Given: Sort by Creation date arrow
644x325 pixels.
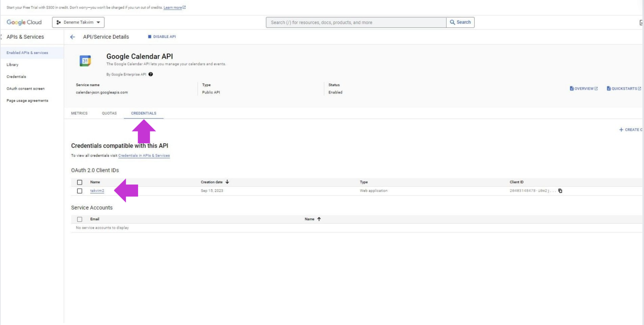Looking at the screenshot, I should pyautogui.click(x=227, y=182).
